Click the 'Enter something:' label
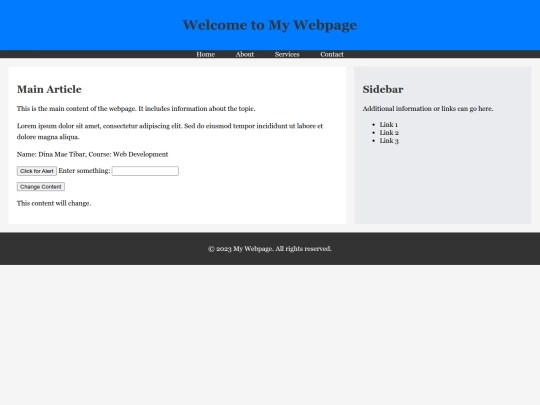The width and height of the screenshot is (540, 405). [84, 171]
